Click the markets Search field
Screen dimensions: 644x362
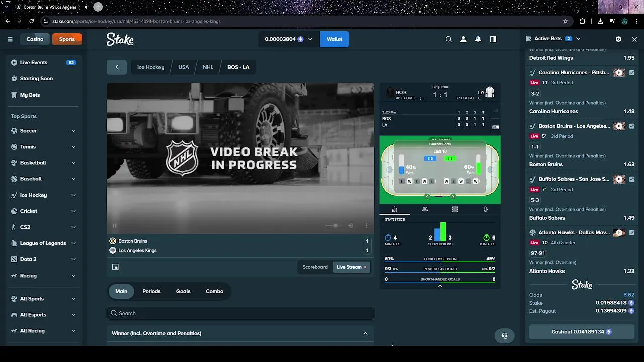pyautogui.click(x=240, y=313)
